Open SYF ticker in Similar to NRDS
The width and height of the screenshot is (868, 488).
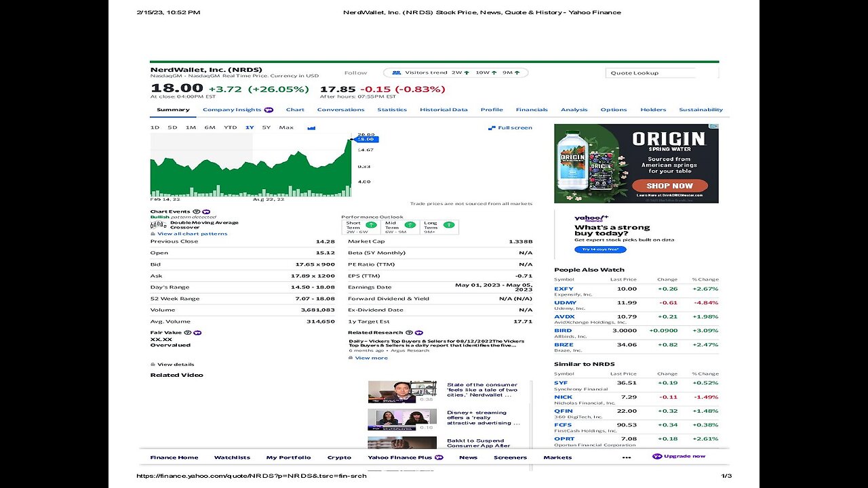[561, 383]
